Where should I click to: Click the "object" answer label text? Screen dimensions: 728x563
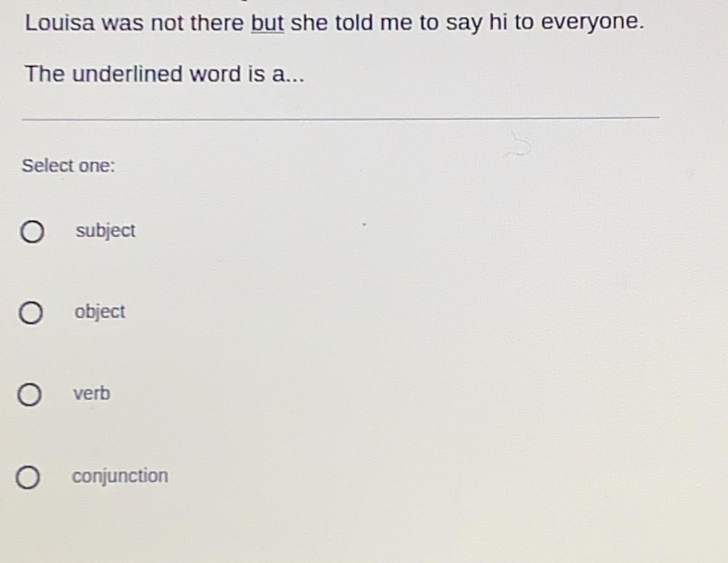click(100, 312)
